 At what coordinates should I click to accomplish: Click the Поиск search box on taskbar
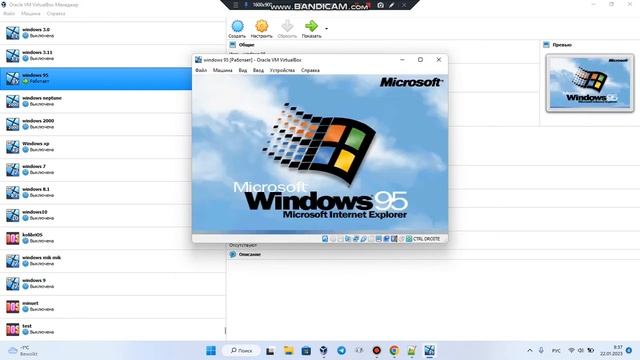tap(242, 351)
